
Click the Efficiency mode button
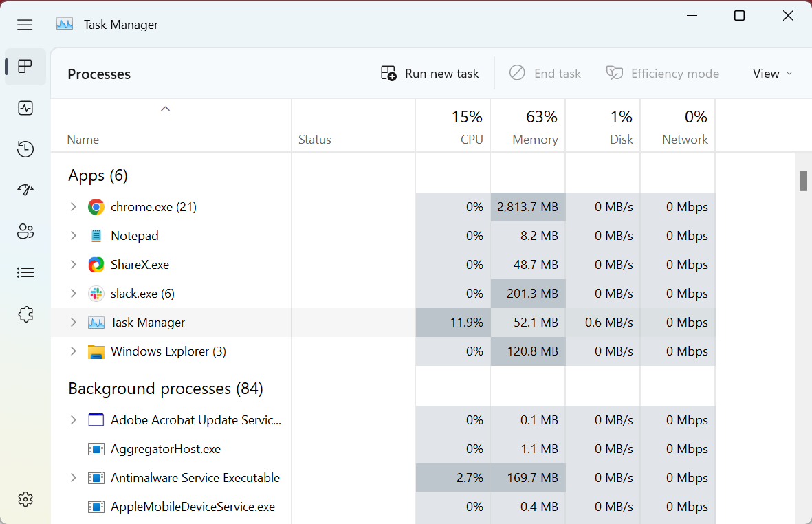[662, 74]
